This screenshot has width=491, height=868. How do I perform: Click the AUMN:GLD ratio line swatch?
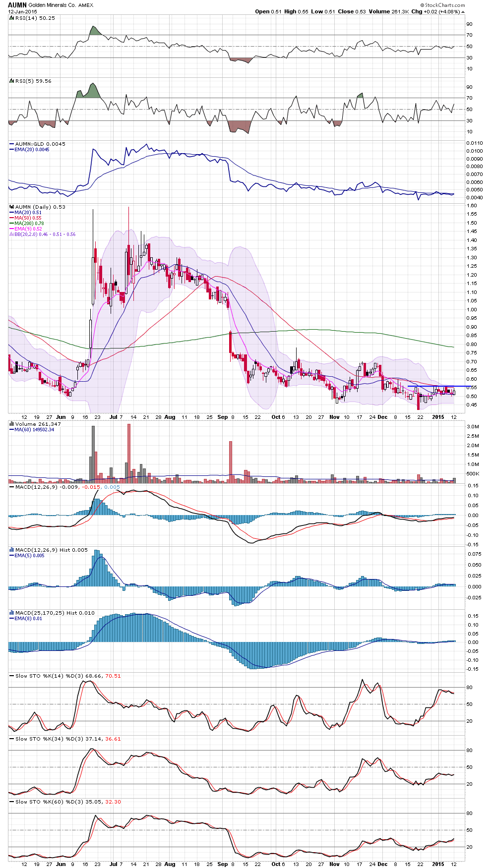[x=11, y=144]
